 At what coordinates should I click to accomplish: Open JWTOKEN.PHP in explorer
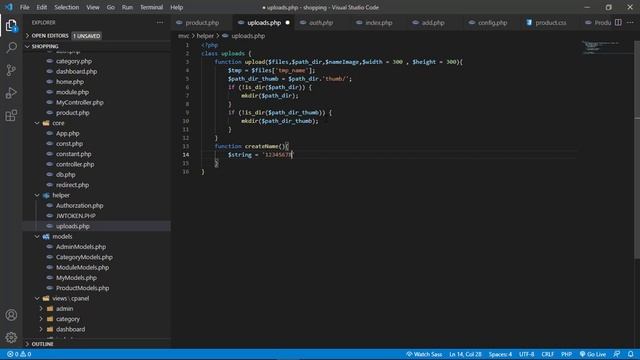76,216
